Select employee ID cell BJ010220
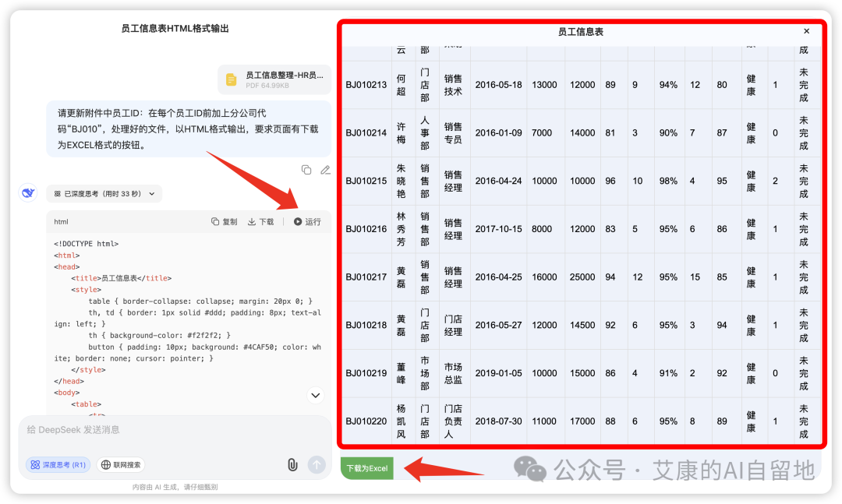Screen dimensions: 842x504 366,421
